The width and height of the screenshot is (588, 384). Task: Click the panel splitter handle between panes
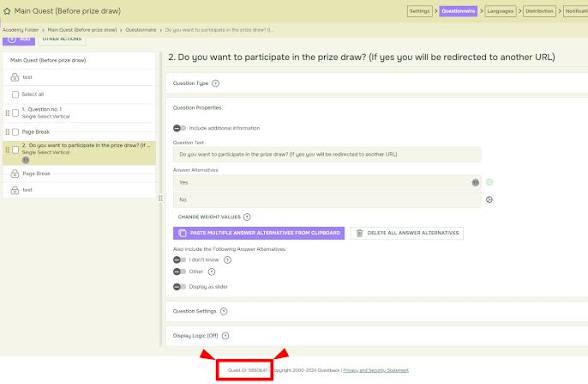tap(160, 198)
